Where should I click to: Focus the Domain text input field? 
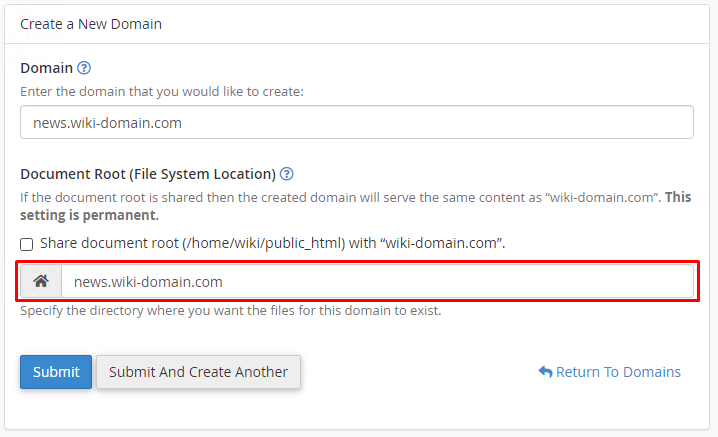[356, 122]
